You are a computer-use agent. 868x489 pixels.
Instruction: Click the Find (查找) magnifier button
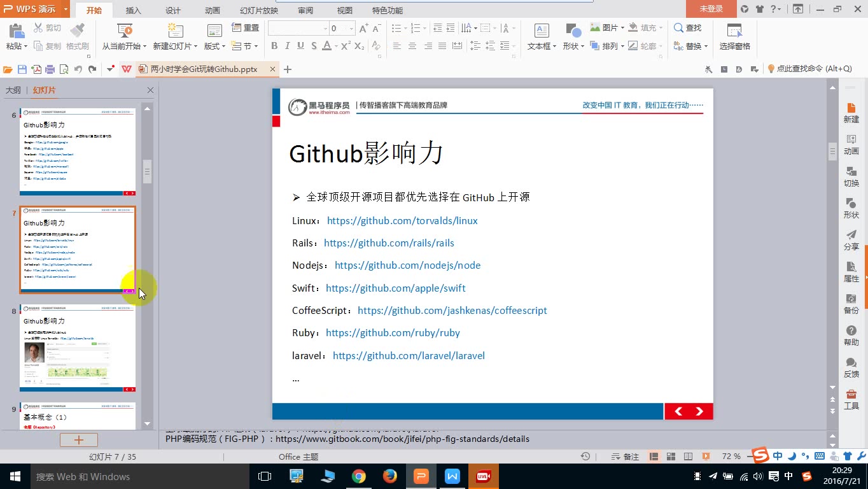tap(687, 28)
